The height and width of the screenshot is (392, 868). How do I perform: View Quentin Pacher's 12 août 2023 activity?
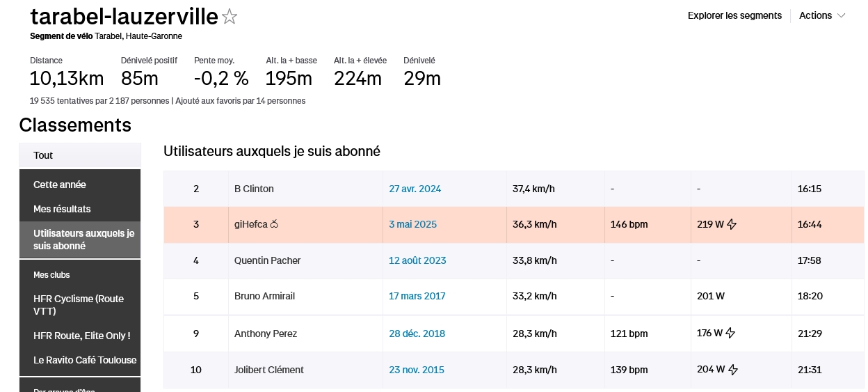(x=417, y=260)
